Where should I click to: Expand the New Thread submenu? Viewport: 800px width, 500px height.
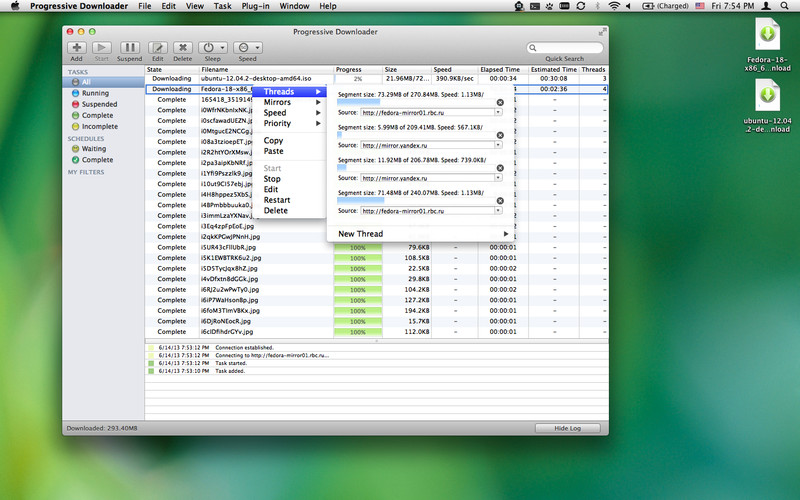click(x=420, y=234)
